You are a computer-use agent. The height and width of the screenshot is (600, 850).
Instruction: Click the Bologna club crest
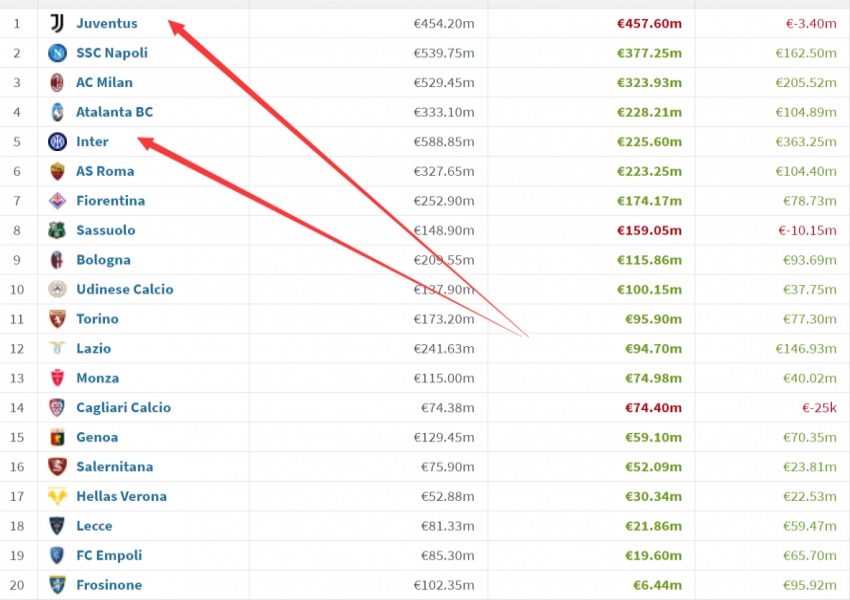(x=55, y=259)
